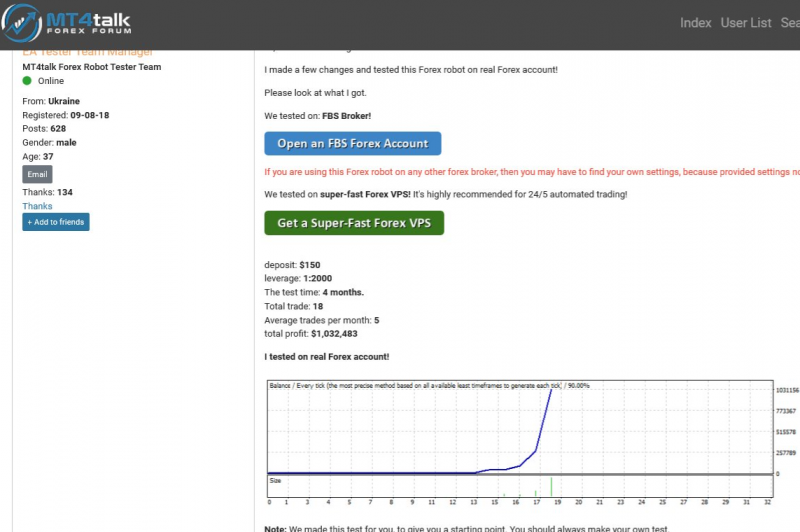Click the 'leverage: 1:2000' text
Screen dimensions: 800x532
click(298, 278)
